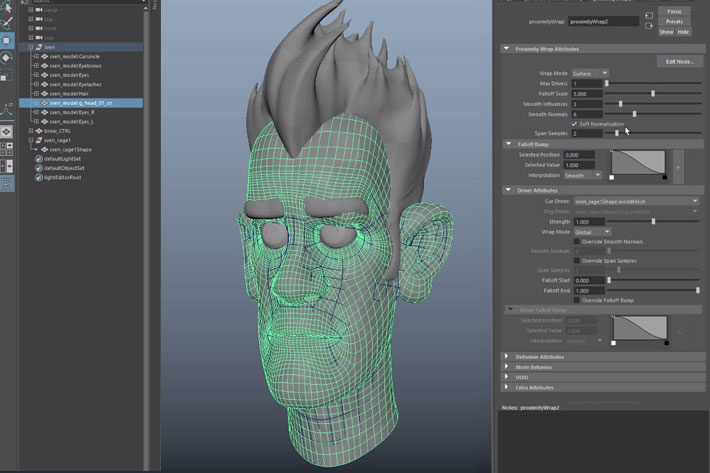Enable Override Falloff Ramp checkbox
This screenshot has width=710, height=473.
[576, 300]
